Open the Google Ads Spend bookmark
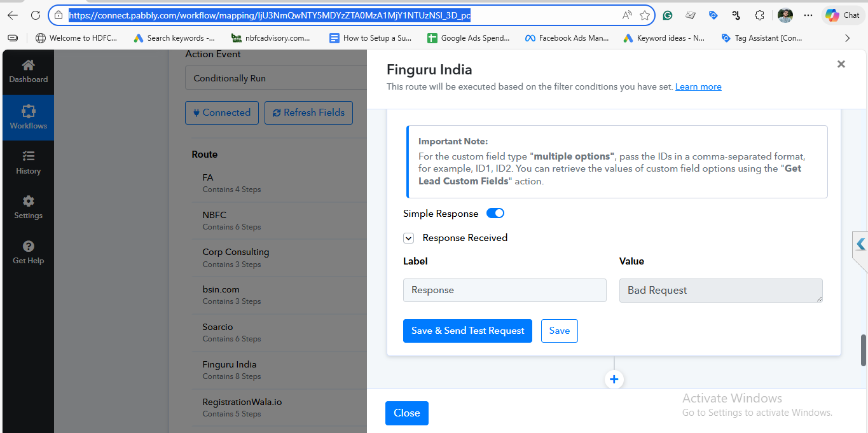 (x=469, y=38)
